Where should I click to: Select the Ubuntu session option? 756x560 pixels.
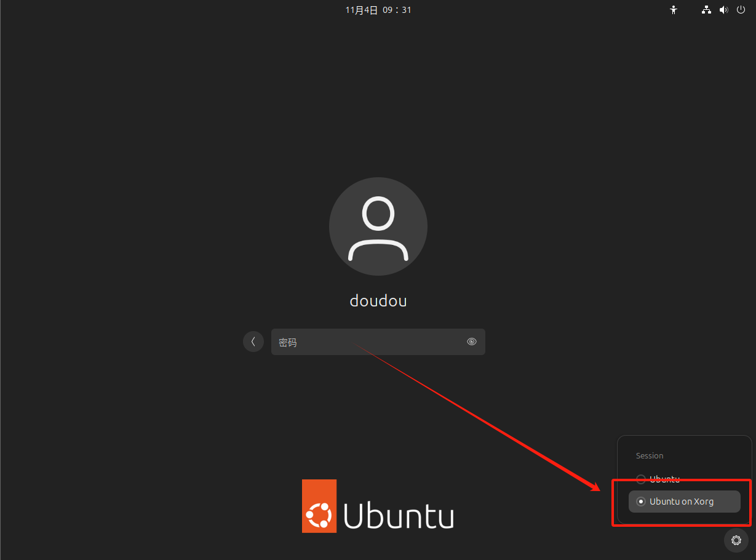coord(684,479)
